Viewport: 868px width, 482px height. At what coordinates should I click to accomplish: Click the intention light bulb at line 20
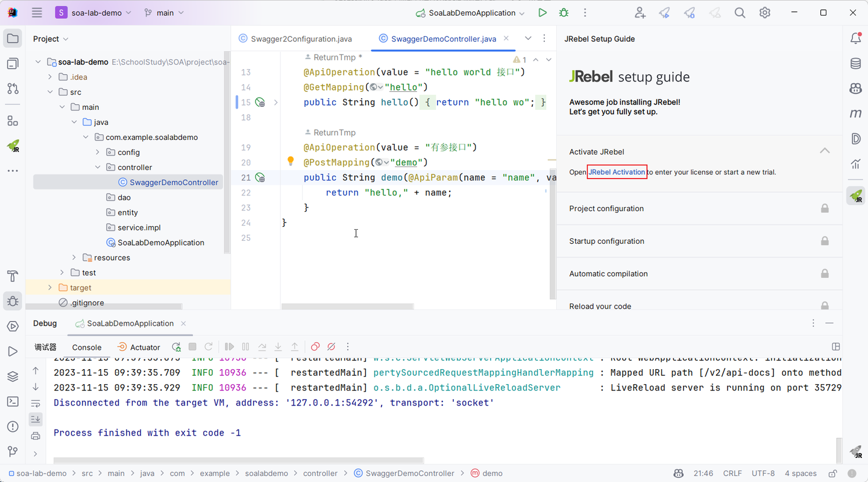291,161
